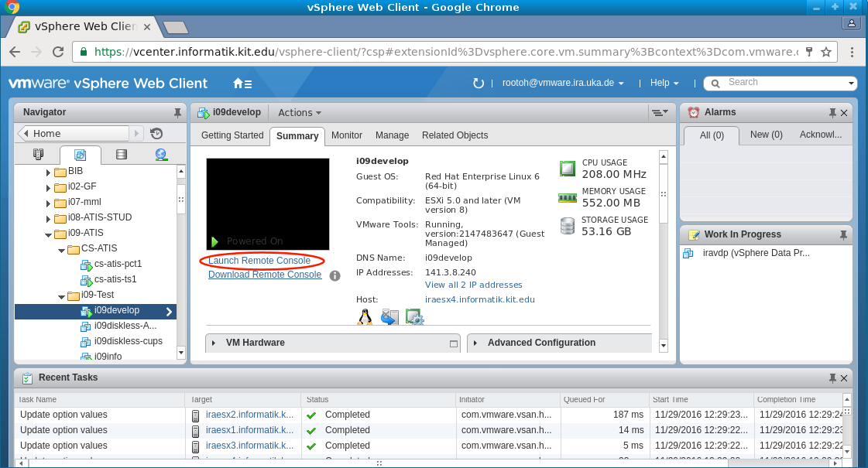The height and width of the screenshot is (468, 868).
Task: Click Download Remote Console link
Action: pyautogui.click(x=265, y=275)
